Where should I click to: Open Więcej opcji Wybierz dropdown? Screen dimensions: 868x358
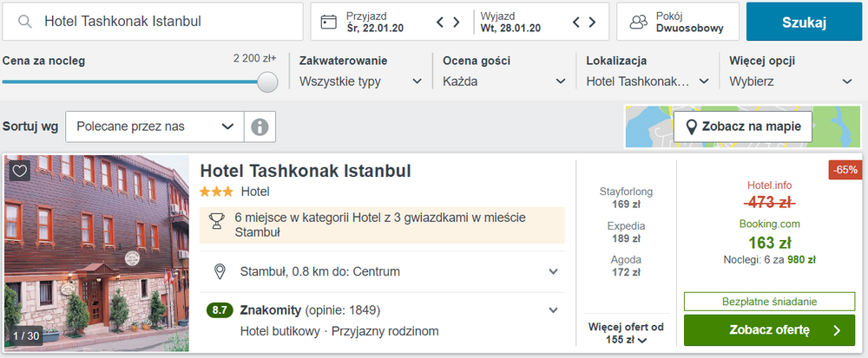791,71
